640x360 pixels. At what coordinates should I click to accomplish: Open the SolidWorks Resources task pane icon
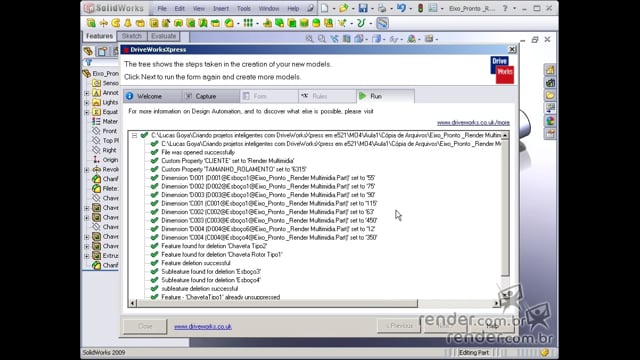(x=550, y=70)
